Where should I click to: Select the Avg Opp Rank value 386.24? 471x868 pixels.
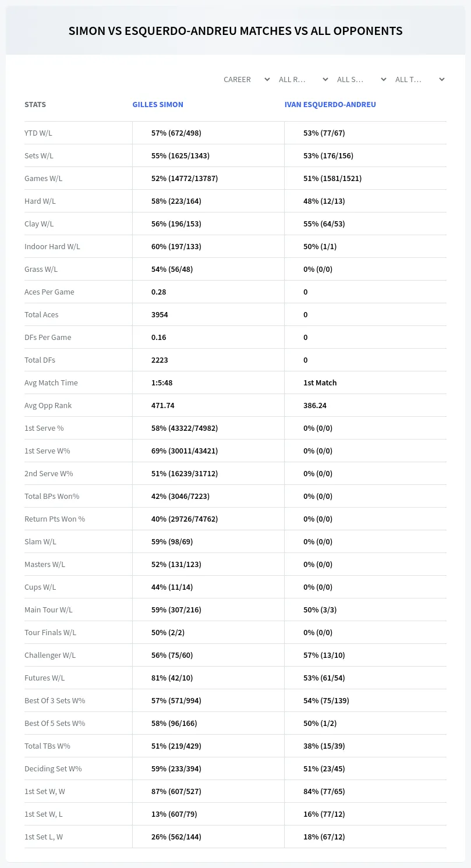pyautogui.click(x=315, y=405)
